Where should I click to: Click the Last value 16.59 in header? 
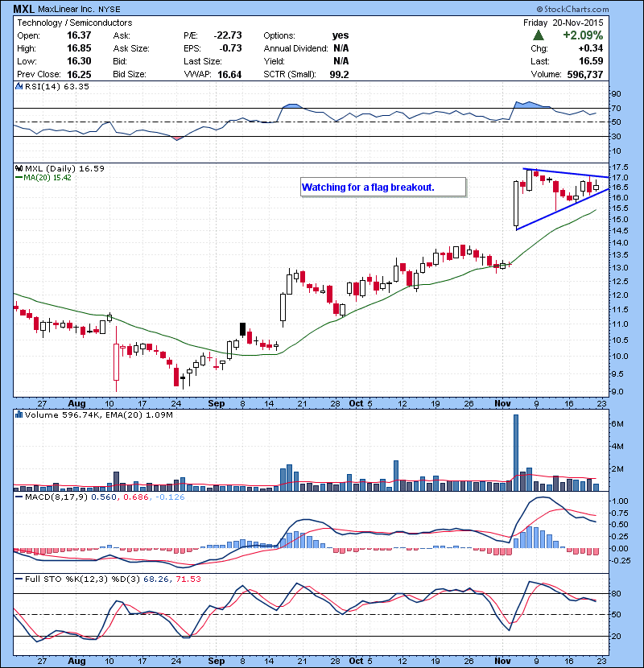pos(591,61)
